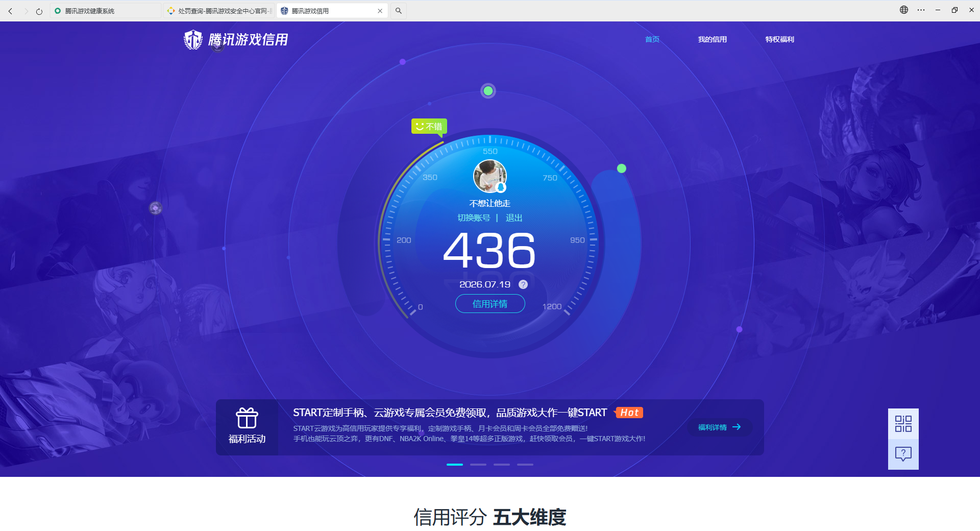
Task: Click the date 2026.07.19
Action: [485, 284]
